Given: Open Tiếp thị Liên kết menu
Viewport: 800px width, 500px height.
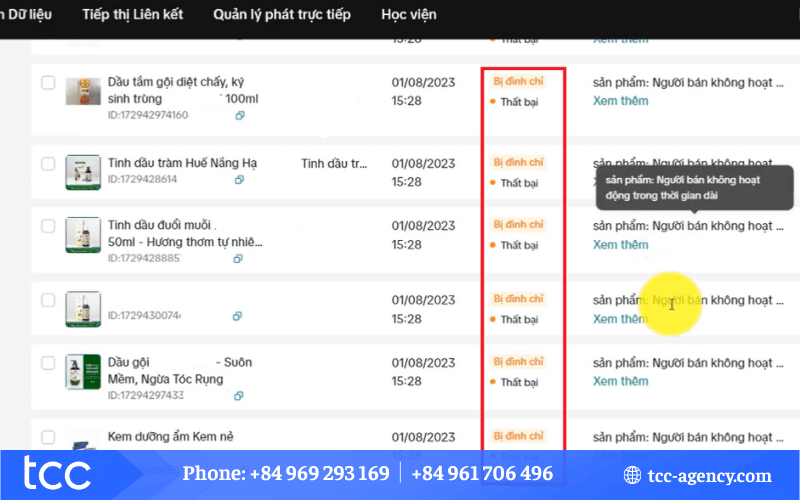Looking at the screenshot, I should [133, 14].
